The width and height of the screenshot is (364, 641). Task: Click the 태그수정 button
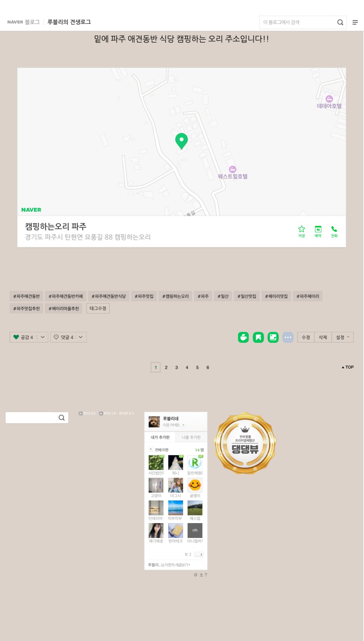(98, 308)
